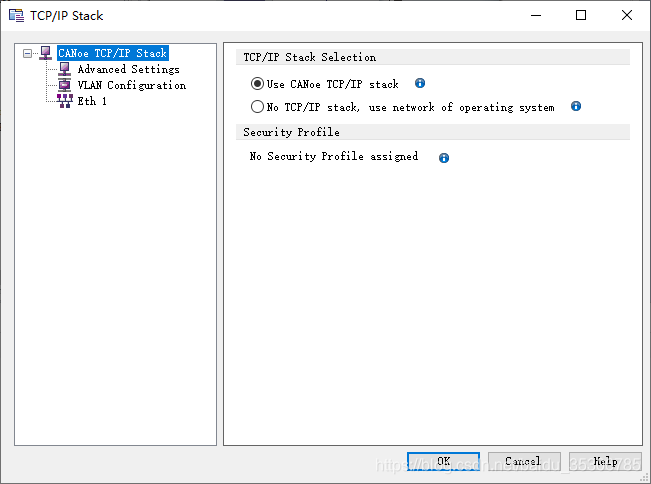Close the TCP/IP Stack dialog
Viewport: 651px width, 484px height.
(x=627, y=16)
